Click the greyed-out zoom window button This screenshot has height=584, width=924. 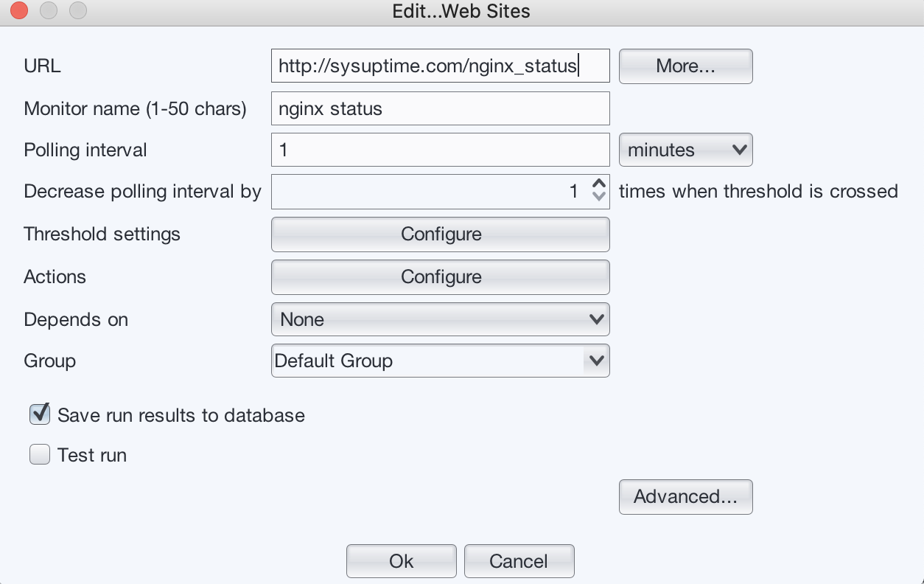pos(77,11)
